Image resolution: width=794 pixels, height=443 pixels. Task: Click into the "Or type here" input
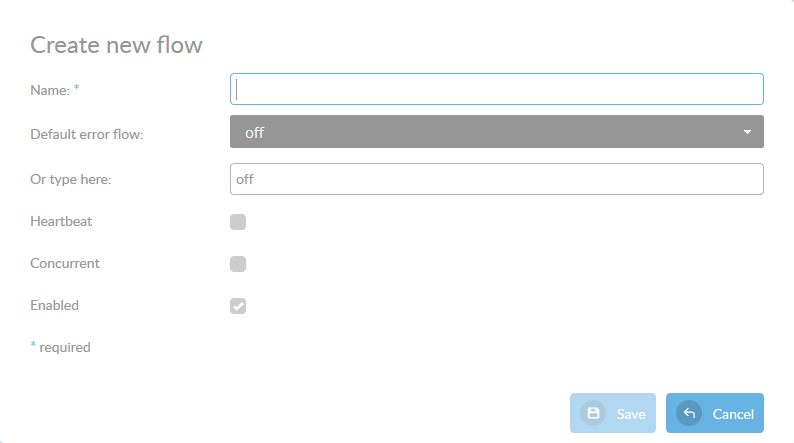coord(496,179)
